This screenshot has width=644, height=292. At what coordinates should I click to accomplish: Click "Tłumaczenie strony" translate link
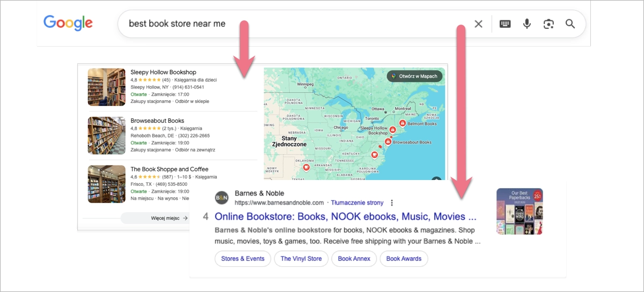click(x=357, y=203)
